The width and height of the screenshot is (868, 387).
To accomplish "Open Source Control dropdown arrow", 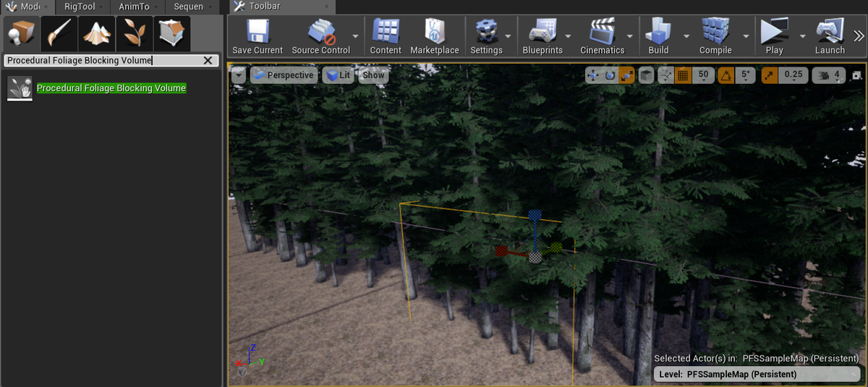I will (x=356, y=36).
